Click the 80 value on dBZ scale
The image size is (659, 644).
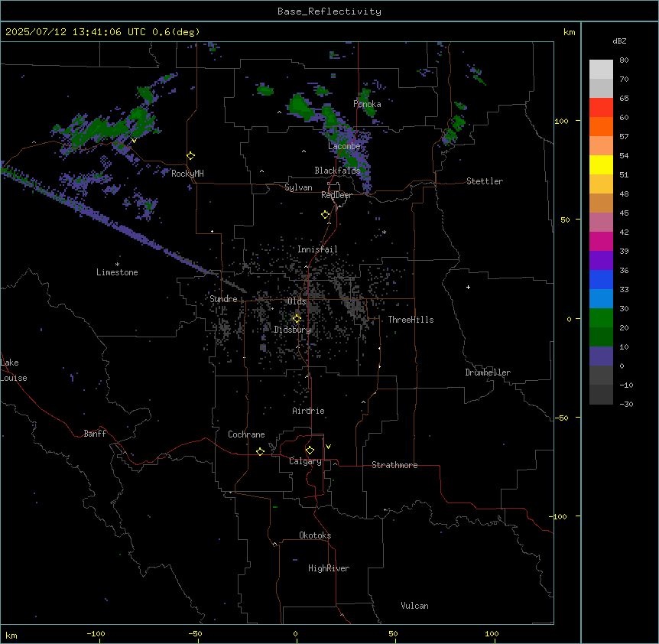624,60
